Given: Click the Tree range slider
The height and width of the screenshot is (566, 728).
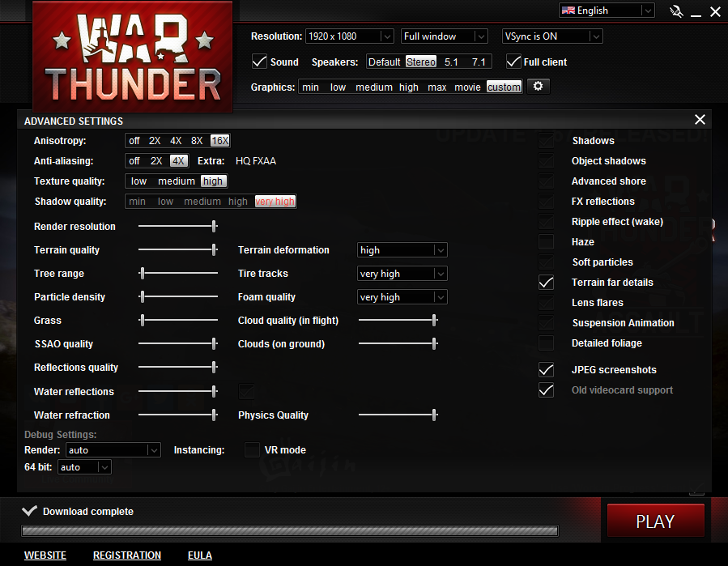Looking at the screenshot, I should coord(178,273).
